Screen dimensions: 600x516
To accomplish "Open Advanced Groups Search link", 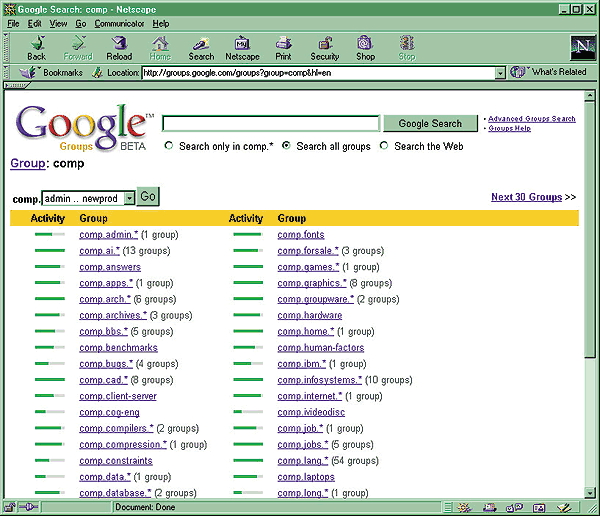I will click(x=532, y=119).
